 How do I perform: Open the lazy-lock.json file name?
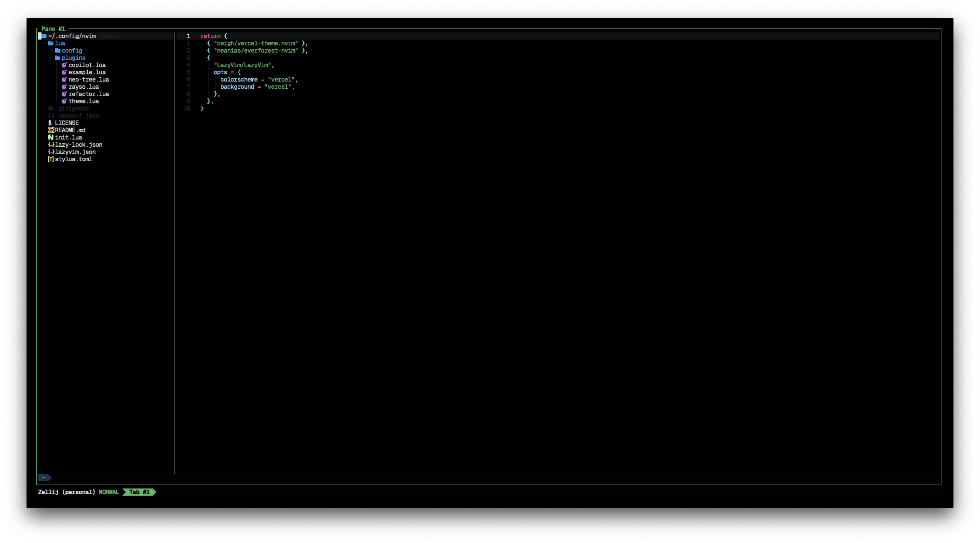79,145
